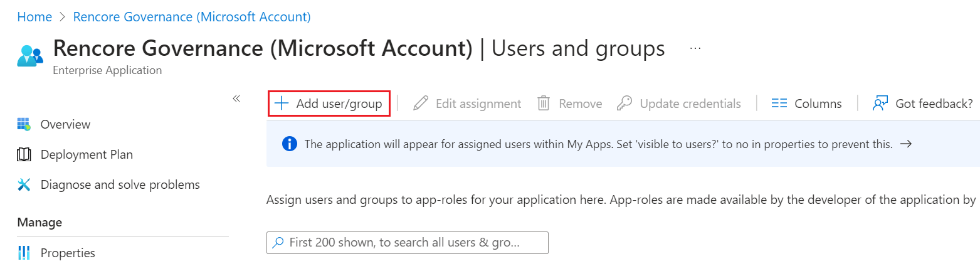The height and width of the screenshot is (271, 980).
Task: Open the Columns chooser
Action: click(806, 104)
